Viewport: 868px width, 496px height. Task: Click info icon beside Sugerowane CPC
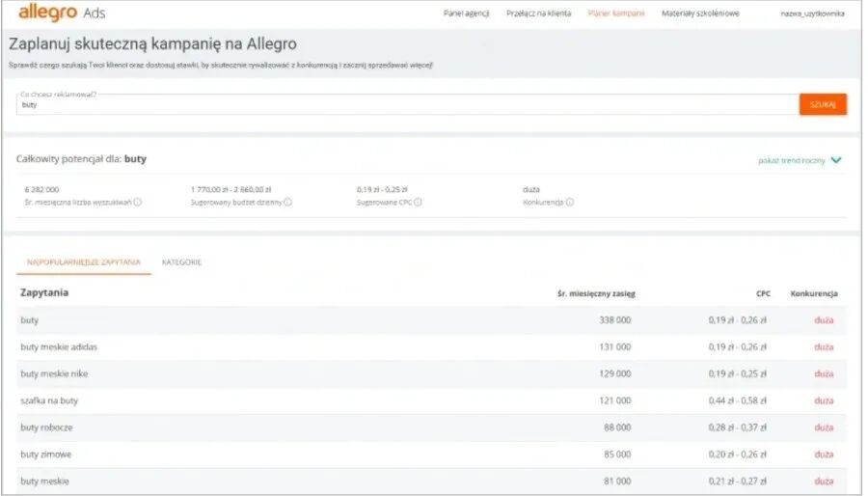click(x=418, y=203)
